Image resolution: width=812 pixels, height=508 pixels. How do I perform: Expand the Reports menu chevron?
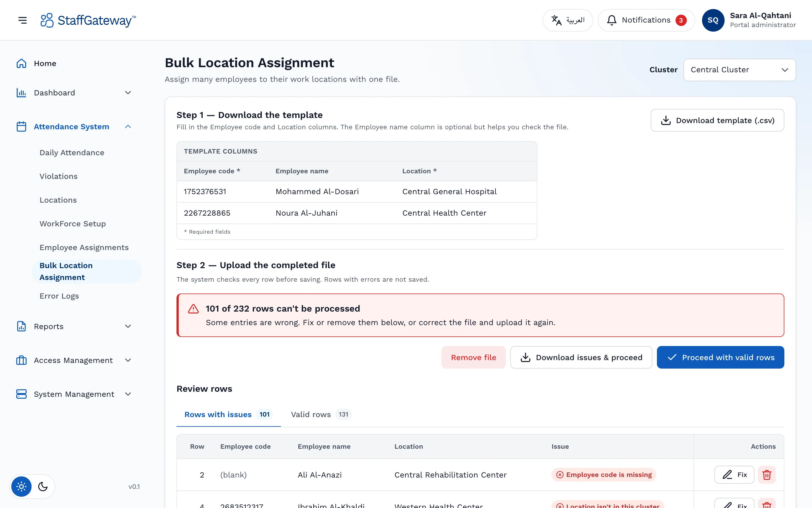point(128,326)
